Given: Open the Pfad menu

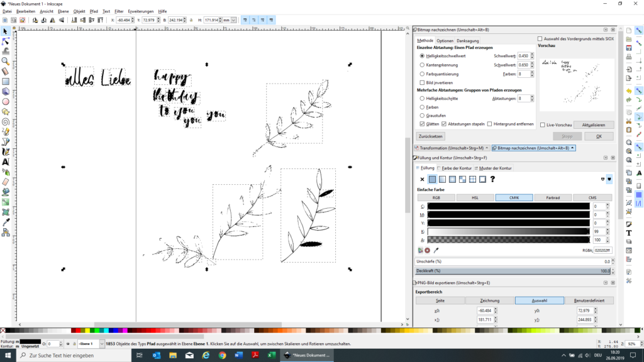Looking at the screenshot, I should pyautogui.click(x=94, y=11).
